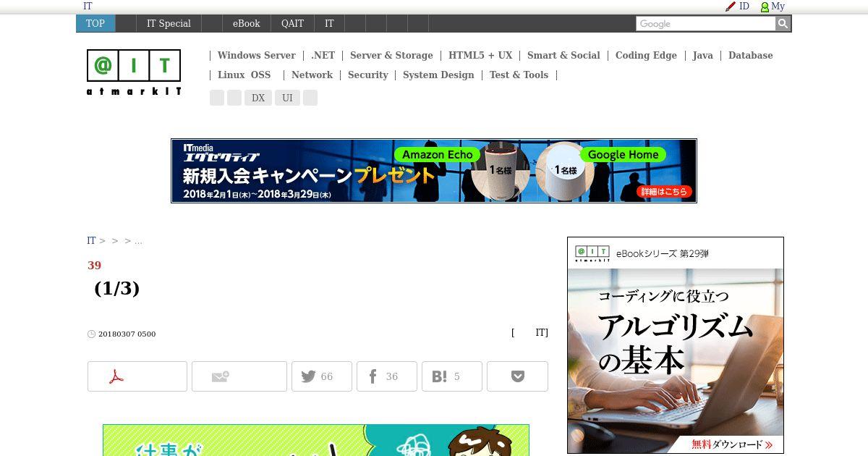This screenshot has width=868, height=456.
Task: Go to System Design category
Action: click(438, 75)
